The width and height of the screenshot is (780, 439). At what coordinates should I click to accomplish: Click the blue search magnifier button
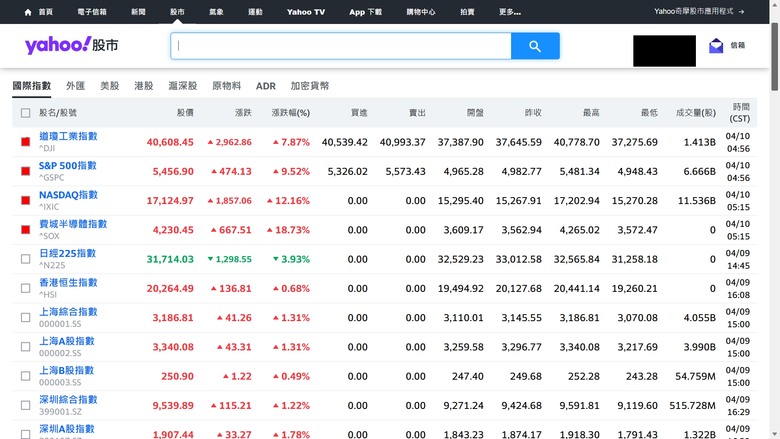tap(535, 46)
